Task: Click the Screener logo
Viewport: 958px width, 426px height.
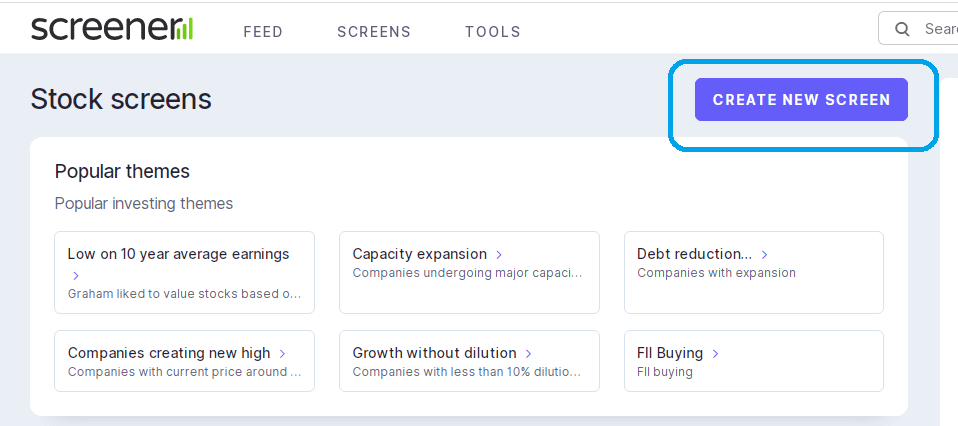Action: coord(112,29)
